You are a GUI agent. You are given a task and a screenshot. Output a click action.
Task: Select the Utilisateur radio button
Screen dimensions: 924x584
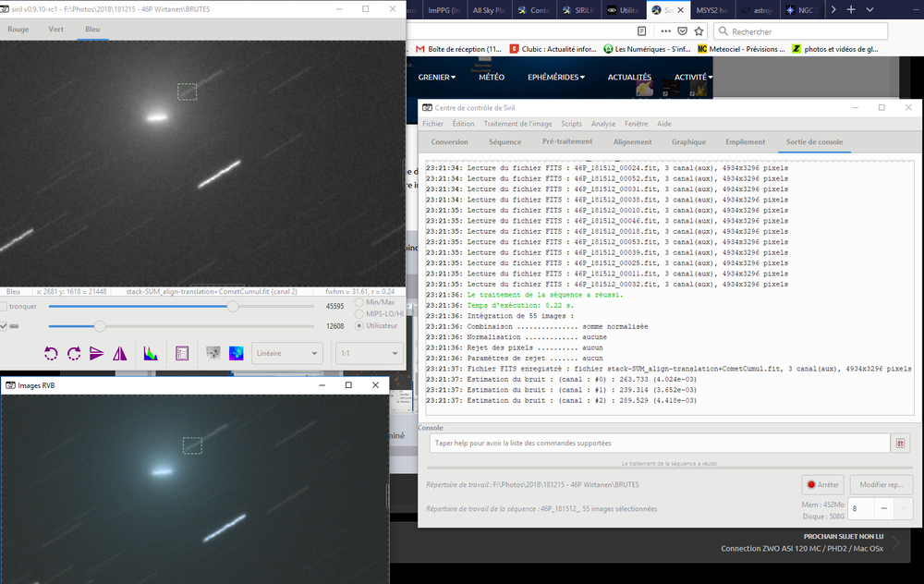[x=359, y=326]
